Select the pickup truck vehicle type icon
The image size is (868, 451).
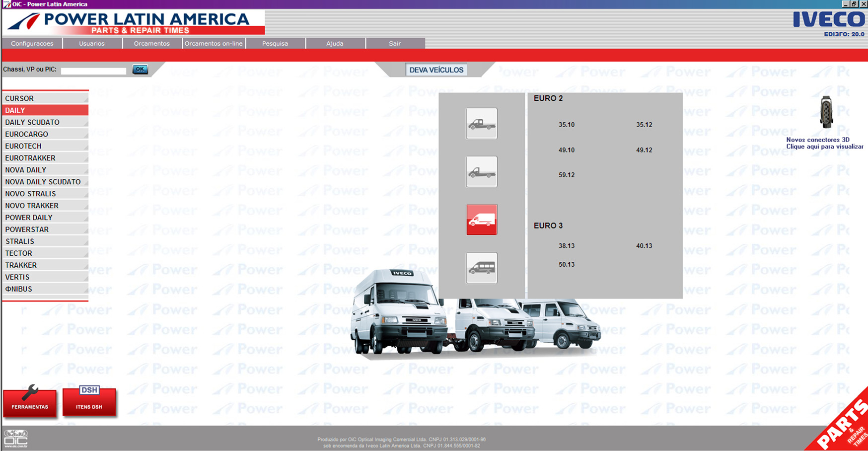tap(481, 124)
